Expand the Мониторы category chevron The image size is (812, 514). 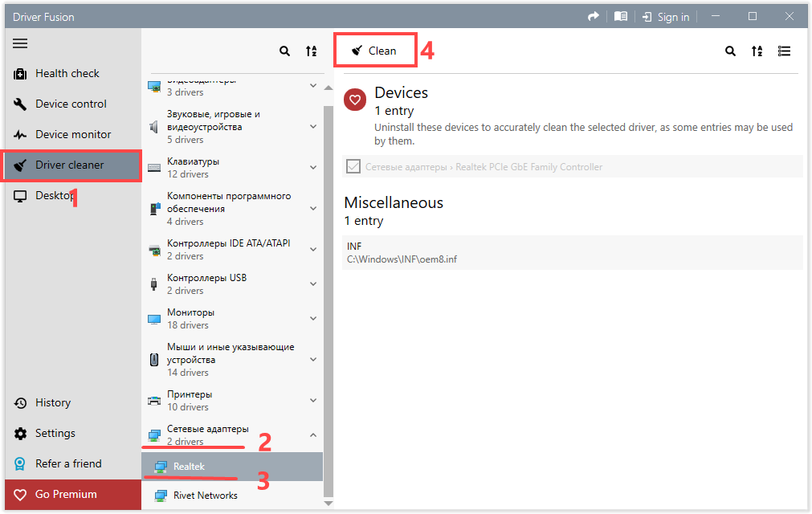tap(313, 319)
